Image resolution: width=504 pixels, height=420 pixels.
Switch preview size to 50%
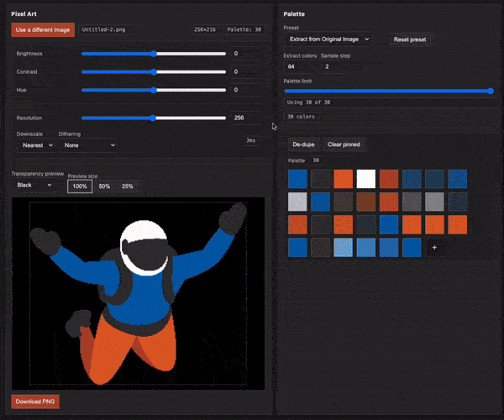coord(105,186)
